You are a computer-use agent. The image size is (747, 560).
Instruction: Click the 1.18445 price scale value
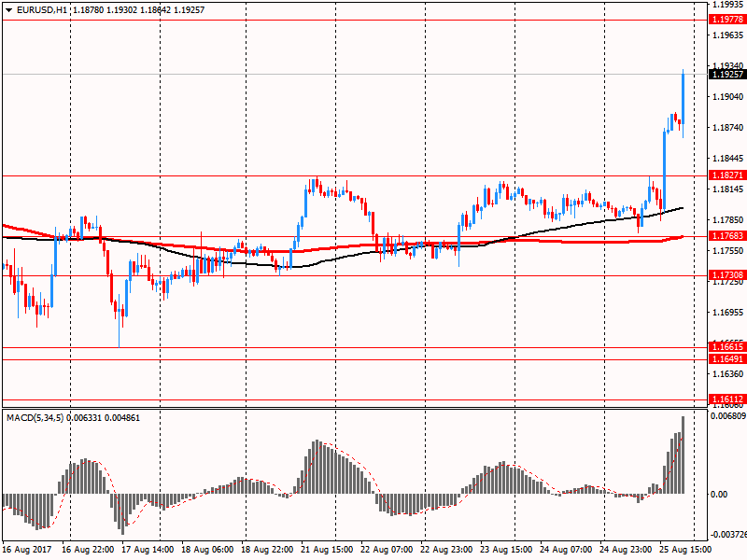(x=728, y=159)
